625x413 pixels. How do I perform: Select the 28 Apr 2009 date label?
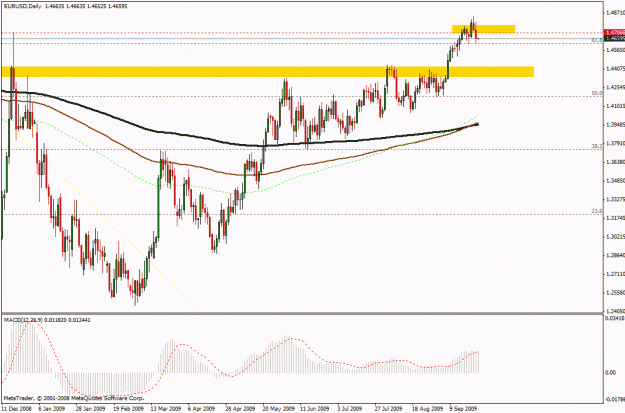(x=240, y=409)
